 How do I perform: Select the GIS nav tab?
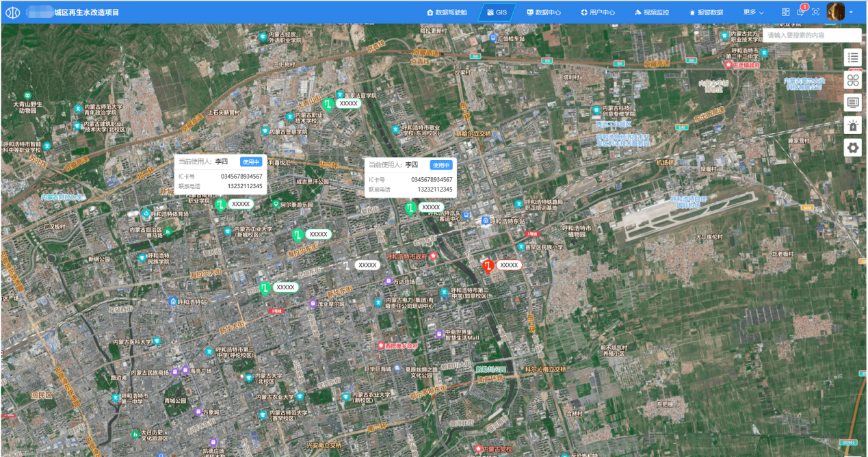click(x=497, y=12)
